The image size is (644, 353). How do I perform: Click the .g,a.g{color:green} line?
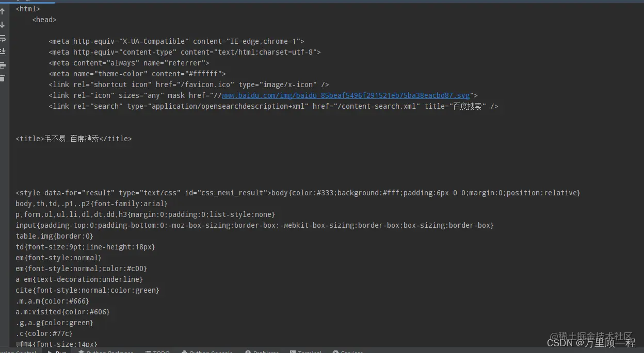tap(55, 323)
